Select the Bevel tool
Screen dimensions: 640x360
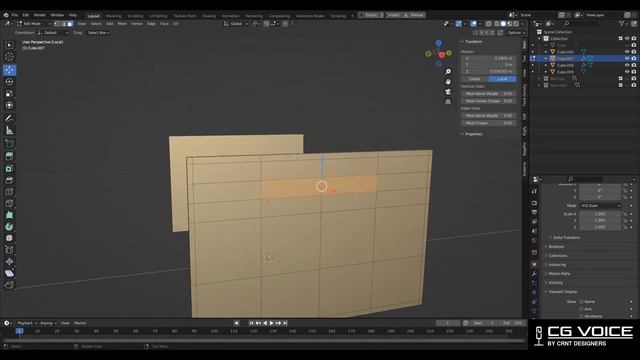[9, 180]
